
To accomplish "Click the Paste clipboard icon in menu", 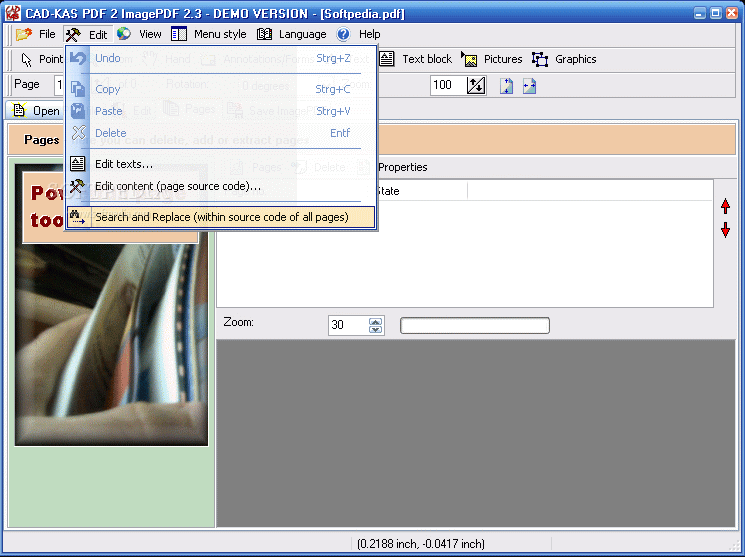I will 78,111.
